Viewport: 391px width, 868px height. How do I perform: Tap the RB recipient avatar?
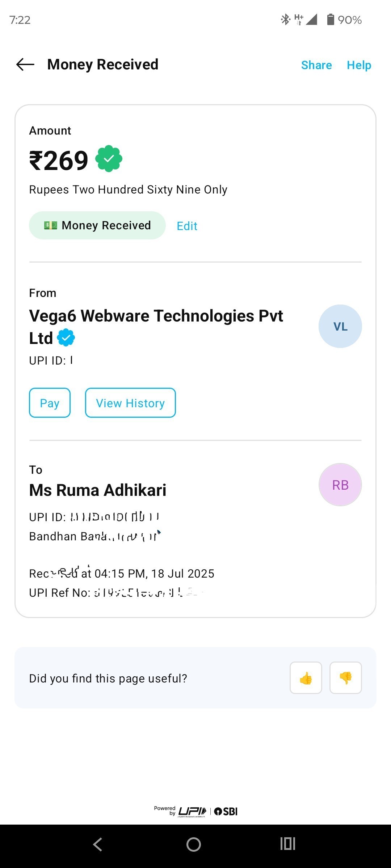[340, 485]
